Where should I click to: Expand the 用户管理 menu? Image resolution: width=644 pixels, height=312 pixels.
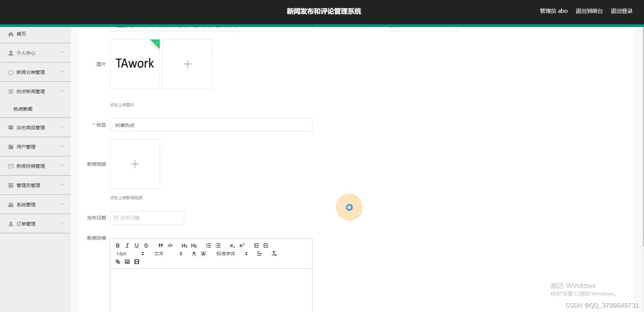(x=35, y=147)
